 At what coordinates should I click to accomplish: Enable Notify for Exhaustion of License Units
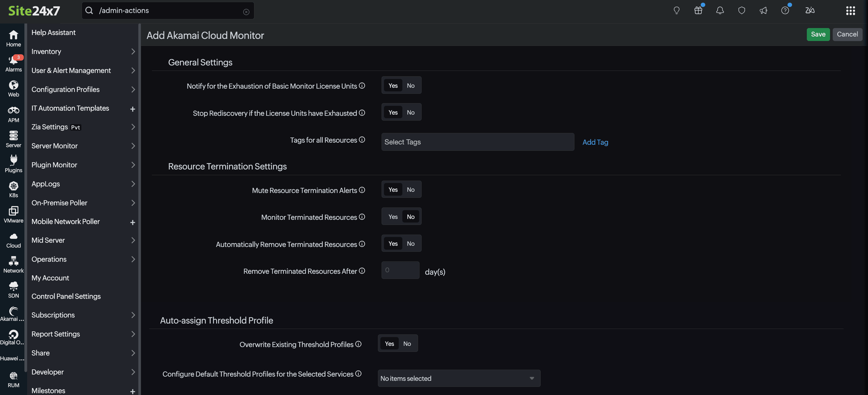pyautogui.click(x=392, y=85)
